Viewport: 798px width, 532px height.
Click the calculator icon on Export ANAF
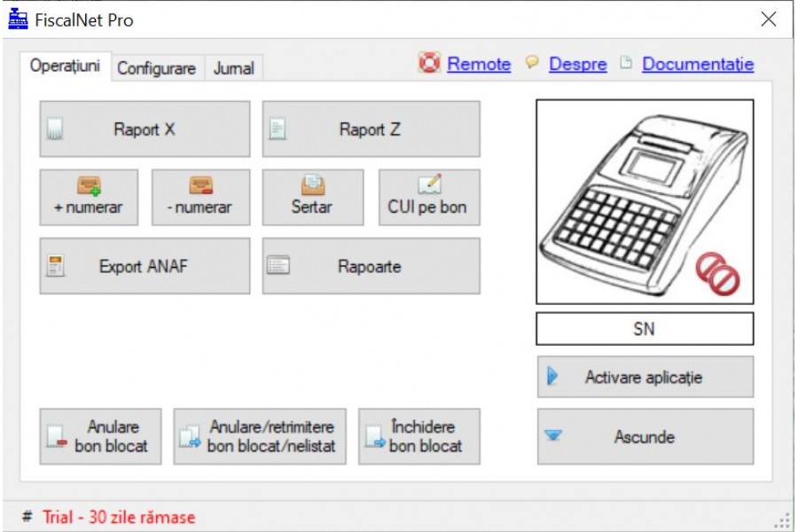(55, 266)
